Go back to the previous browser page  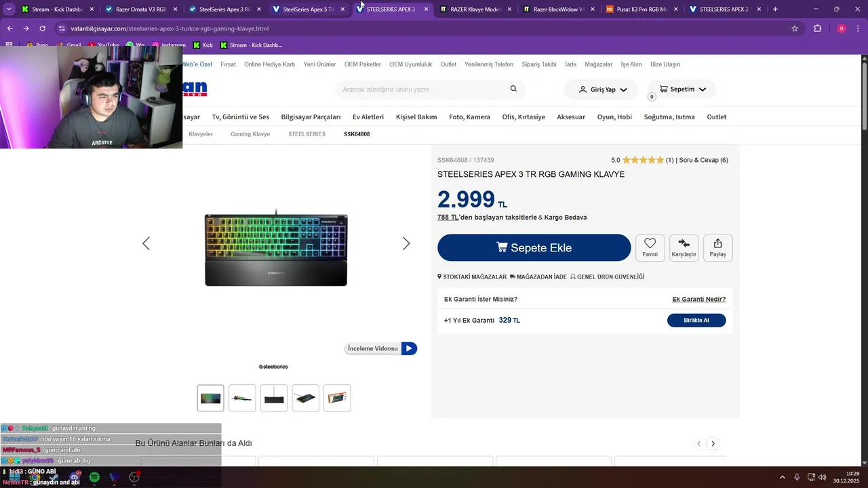[x=9, y=28]
